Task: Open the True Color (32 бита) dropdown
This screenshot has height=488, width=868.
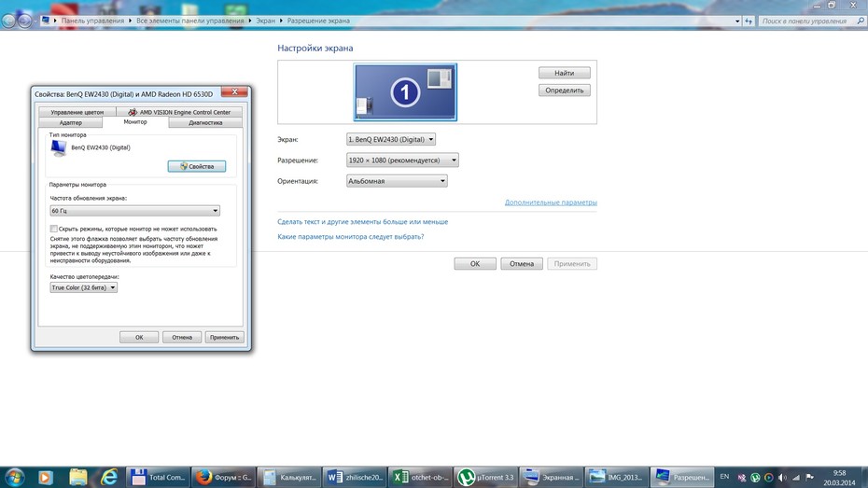Action: tap(84, 287)
